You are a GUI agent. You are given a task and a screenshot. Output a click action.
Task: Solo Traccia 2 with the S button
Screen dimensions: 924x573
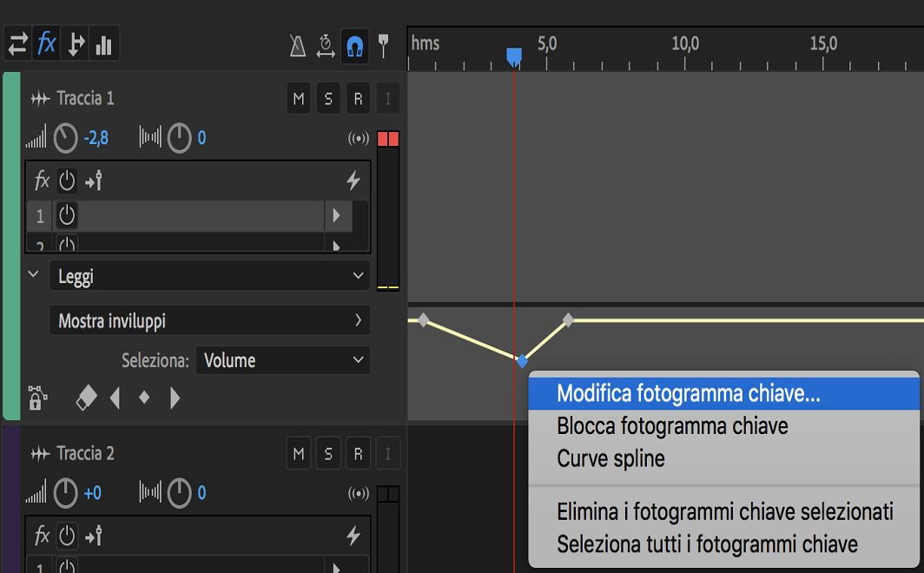[x=328, y=452]
